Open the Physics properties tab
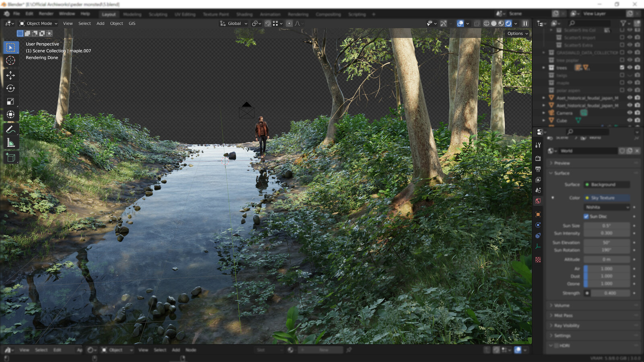The height and width of the screenshot is (362, 644). pos(538,225)
